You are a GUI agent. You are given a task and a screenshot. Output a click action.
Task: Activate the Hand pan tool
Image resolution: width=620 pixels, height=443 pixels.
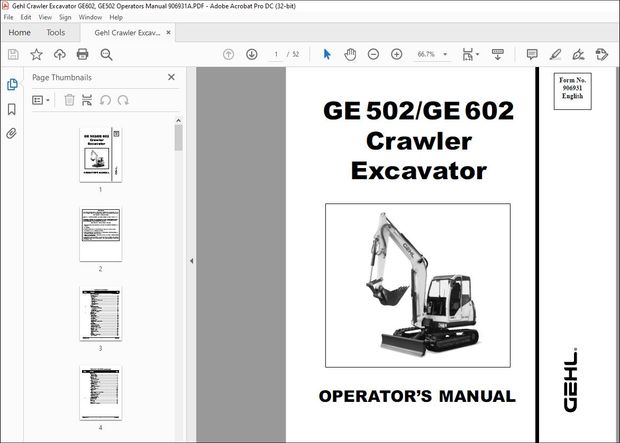[x=350, y=54]
